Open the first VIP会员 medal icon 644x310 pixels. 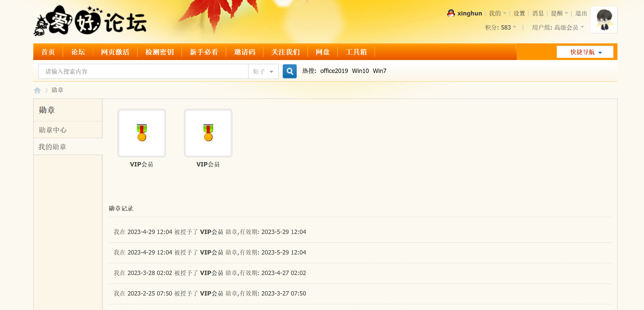[141, 133]
